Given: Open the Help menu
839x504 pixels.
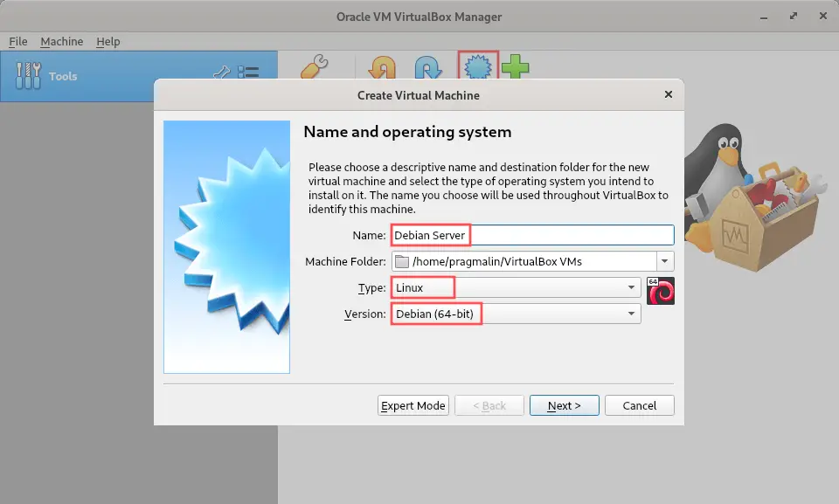Looking at the screenshot, I should 108,41.
